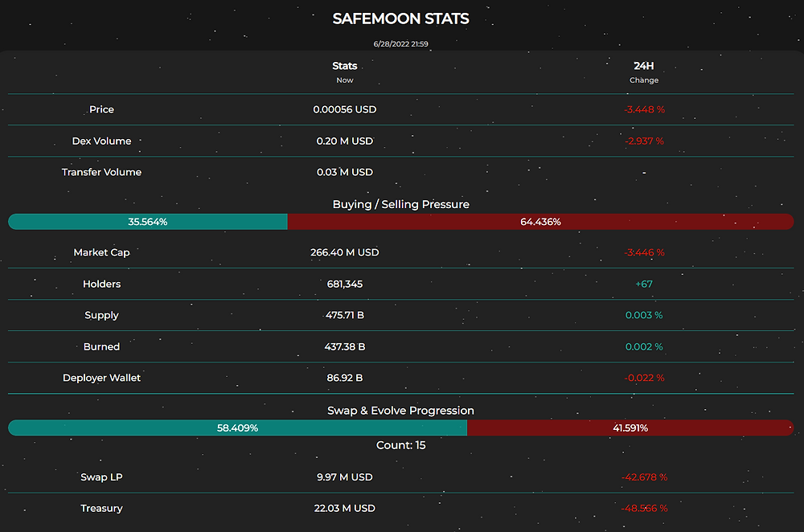Click the Now subheader under Stats
Viewport: 804px width, 532px height.
pyautogui.click(x=345, y=80)
